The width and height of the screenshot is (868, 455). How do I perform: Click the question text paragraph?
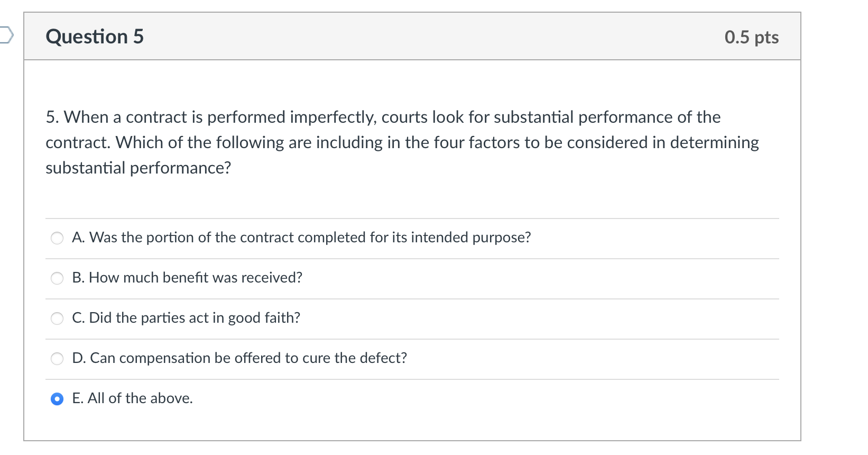[x=402, y=142]
